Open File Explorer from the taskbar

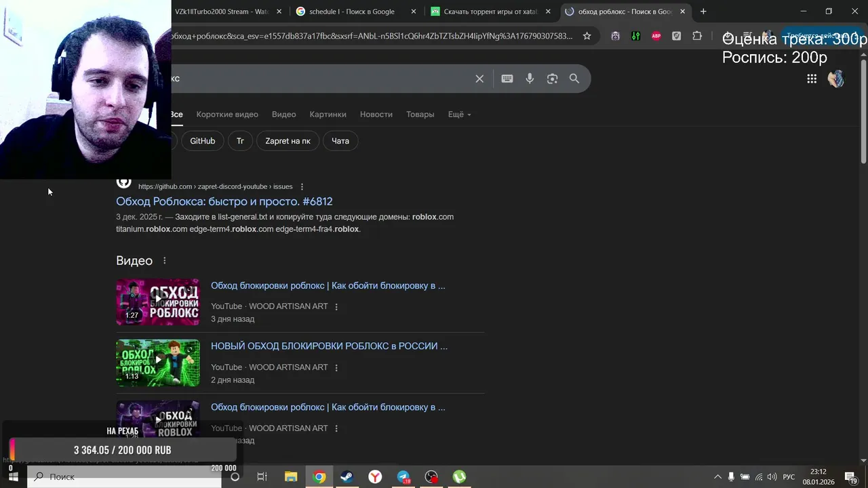click(290, 476)
